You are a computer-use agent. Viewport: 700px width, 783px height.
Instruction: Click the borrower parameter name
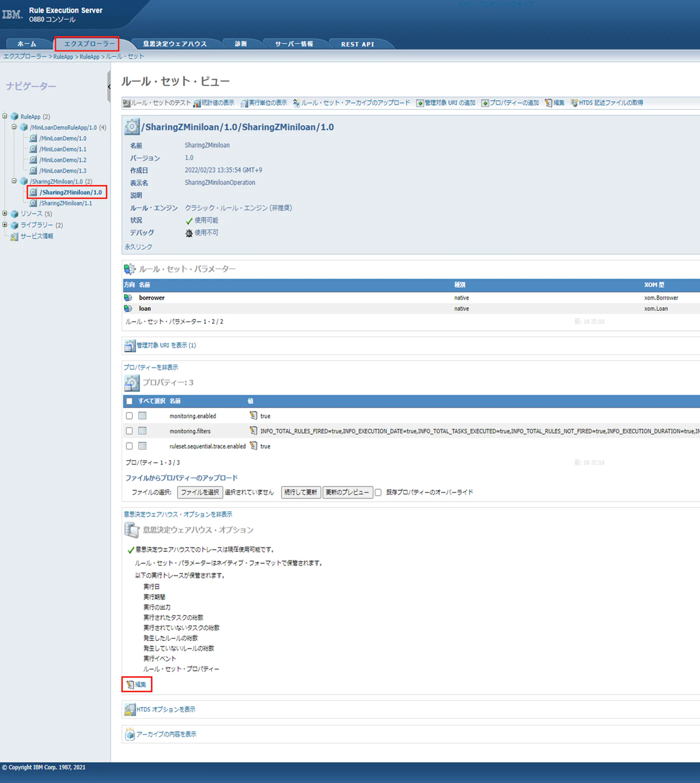pos(152,298)
